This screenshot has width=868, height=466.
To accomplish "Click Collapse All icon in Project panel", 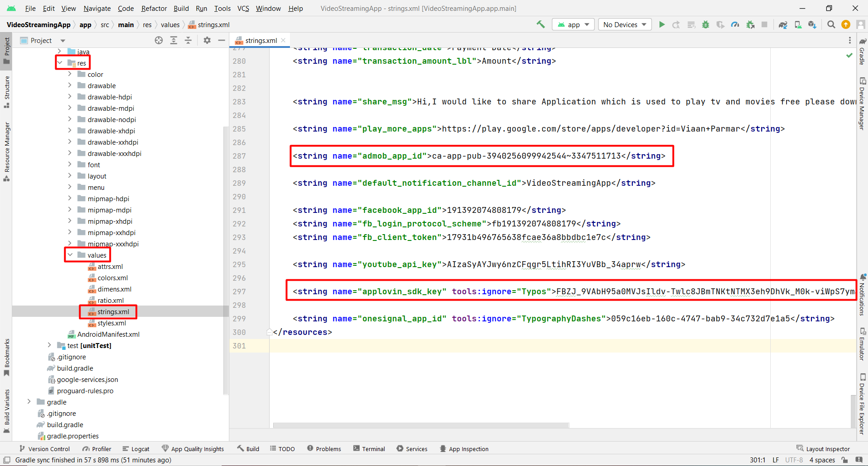I will coord(188,40).
